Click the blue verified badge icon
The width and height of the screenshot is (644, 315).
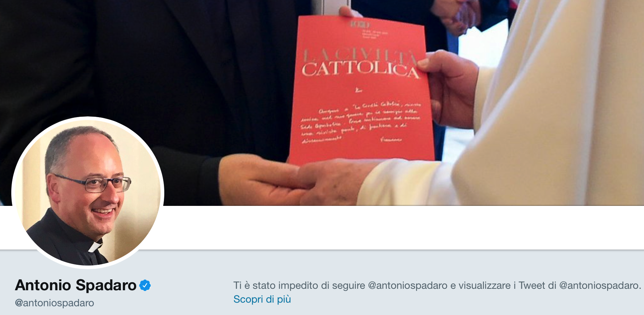coord(145,286)
